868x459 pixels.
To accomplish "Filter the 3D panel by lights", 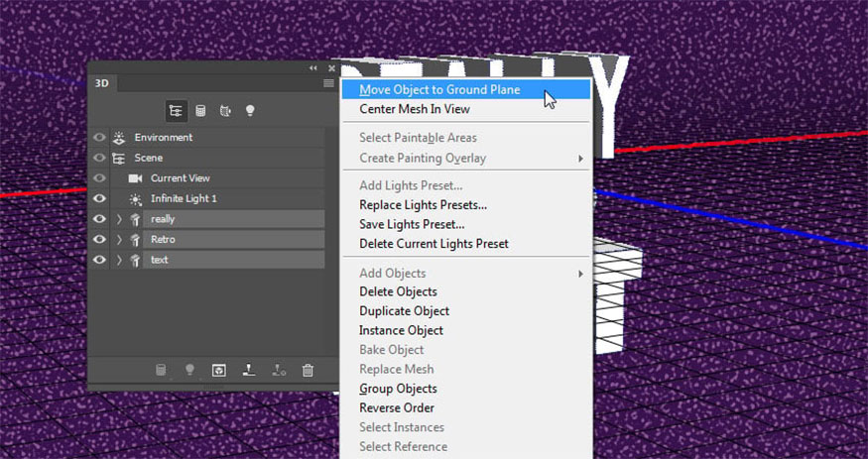I will [x=250, y=111].
